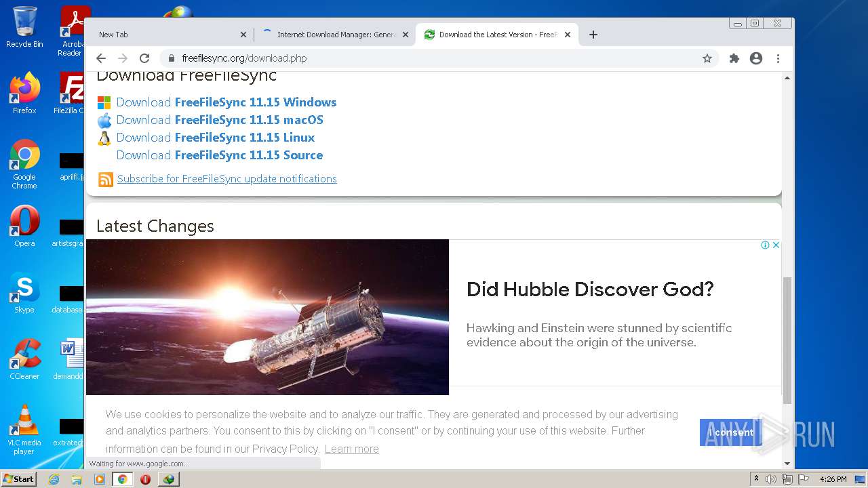The width and height of the screenshot is (868, 488).
Task: Open Internet Explorer from the taskbar
Action: click(54, 479)
